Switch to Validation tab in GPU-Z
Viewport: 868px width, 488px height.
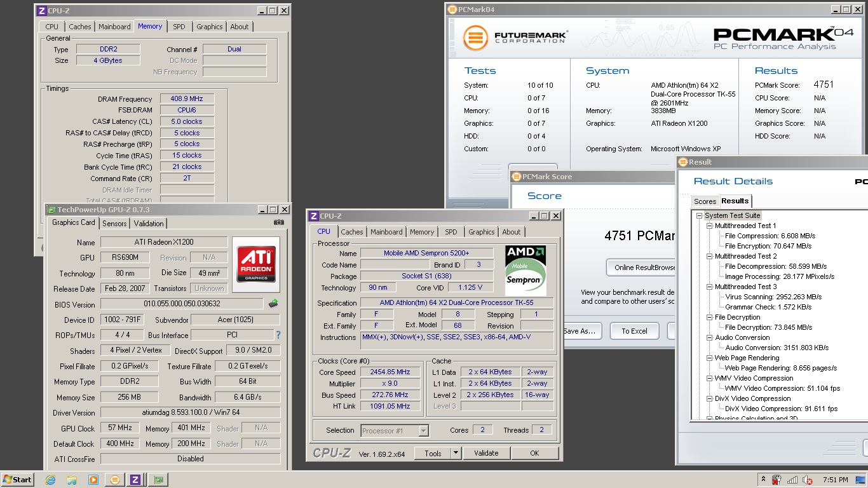pyautogui.click(x=149, y=224)
